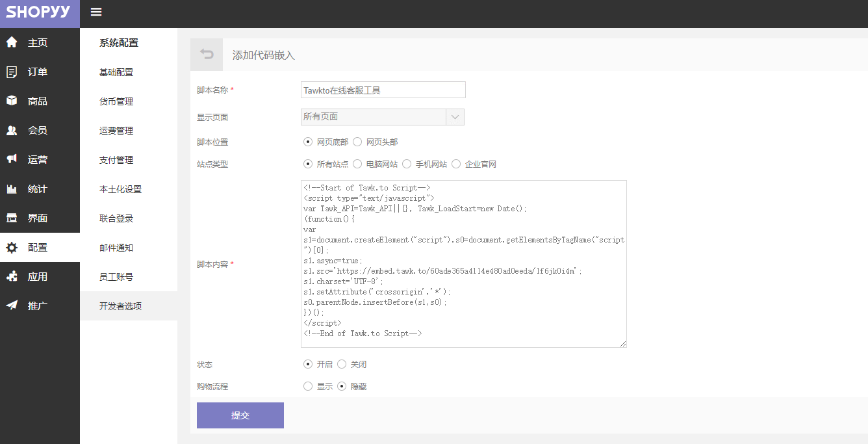Viewport: 868px width, 444px height.
Task: Open the 界面 sidebar menu
Action: click(40, 218)
